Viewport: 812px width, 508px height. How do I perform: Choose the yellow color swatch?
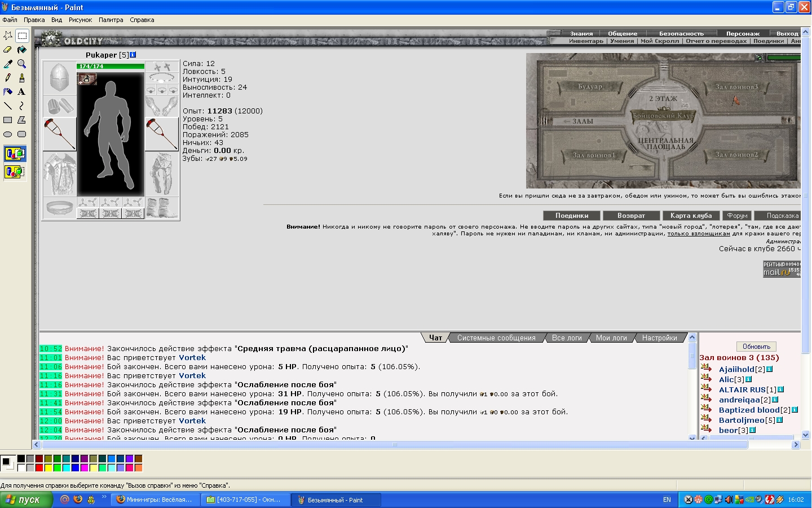[x=48, y=467]
